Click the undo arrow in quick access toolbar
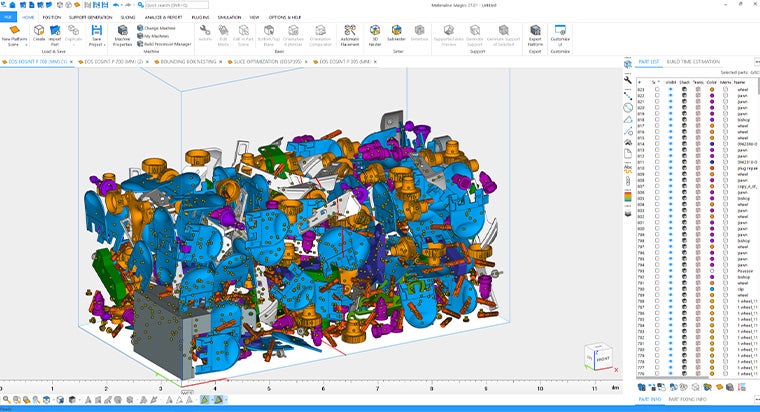Viewport: 760px width, 412px height. pos(116,5)
